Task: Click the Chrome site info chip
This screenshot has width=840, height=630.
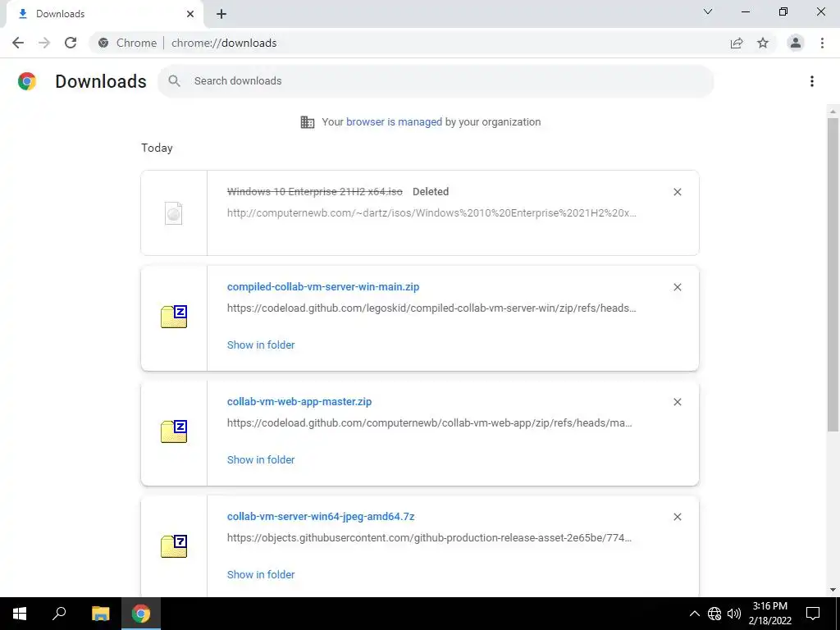Action: tap(128, 43)
